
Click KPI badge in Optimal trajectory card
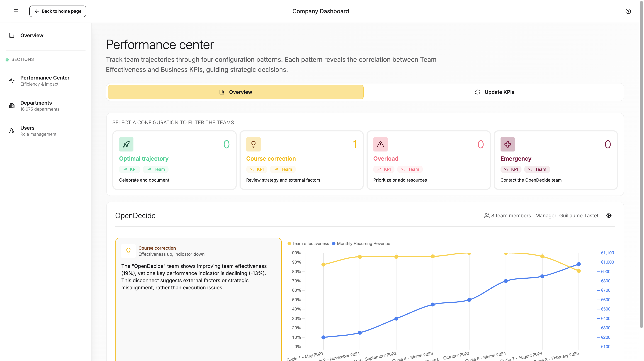(130, 169)
